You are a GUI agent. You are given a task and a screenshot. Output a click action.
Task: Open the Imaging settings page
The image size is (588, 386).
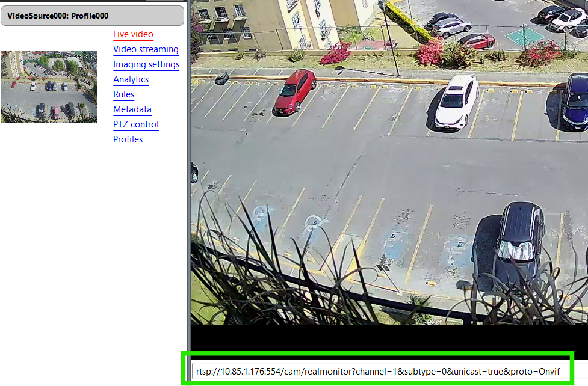146,64
